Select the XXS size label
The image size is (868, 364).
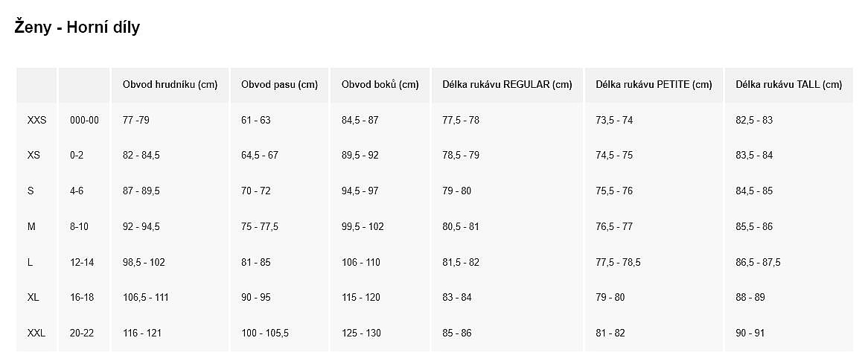[36, 120]
